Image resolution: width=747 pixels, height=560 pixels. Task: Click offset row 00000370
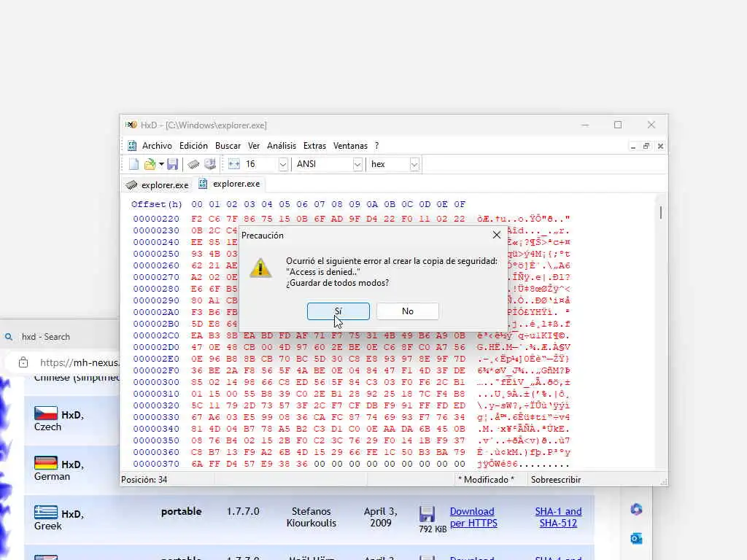point(156,464)
